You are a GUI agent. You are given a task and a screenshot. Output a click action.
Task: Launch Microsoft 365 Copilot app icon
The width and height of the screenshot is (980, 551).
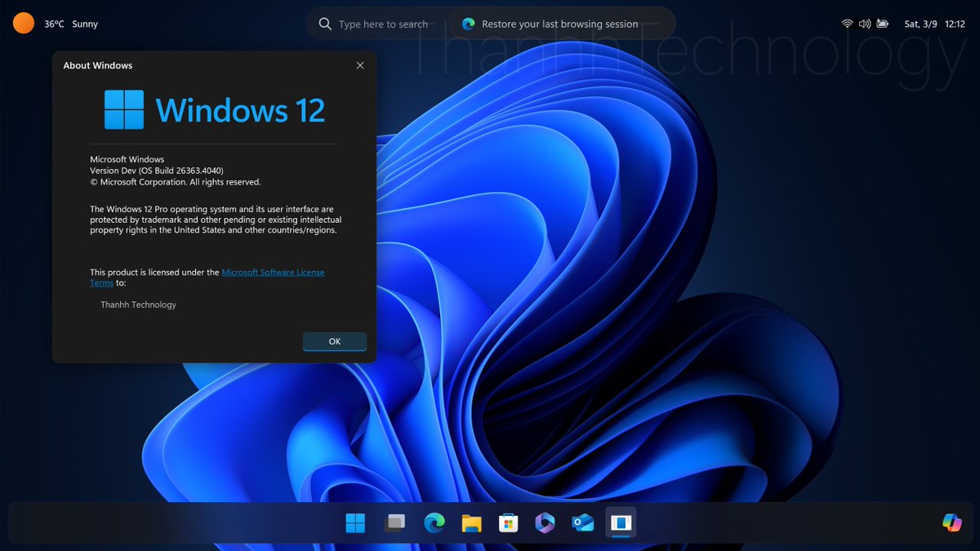pyautogui.click(x=545, y=523)
